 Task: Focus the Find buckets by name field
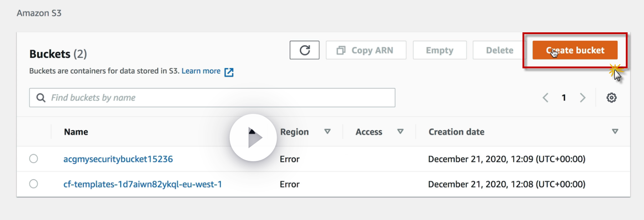coord(218,97)
